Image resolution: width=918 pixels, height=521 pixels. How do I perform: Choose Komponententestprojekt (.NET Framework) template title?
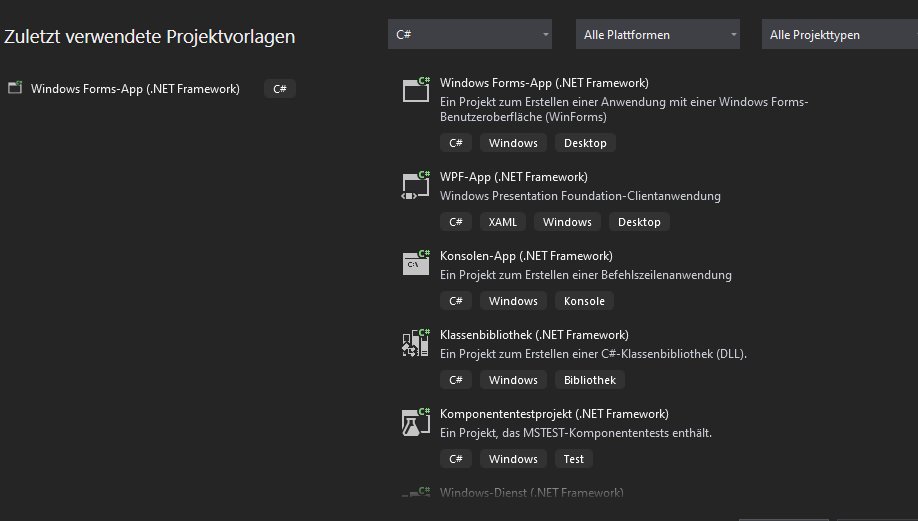(x=554, y=414)
